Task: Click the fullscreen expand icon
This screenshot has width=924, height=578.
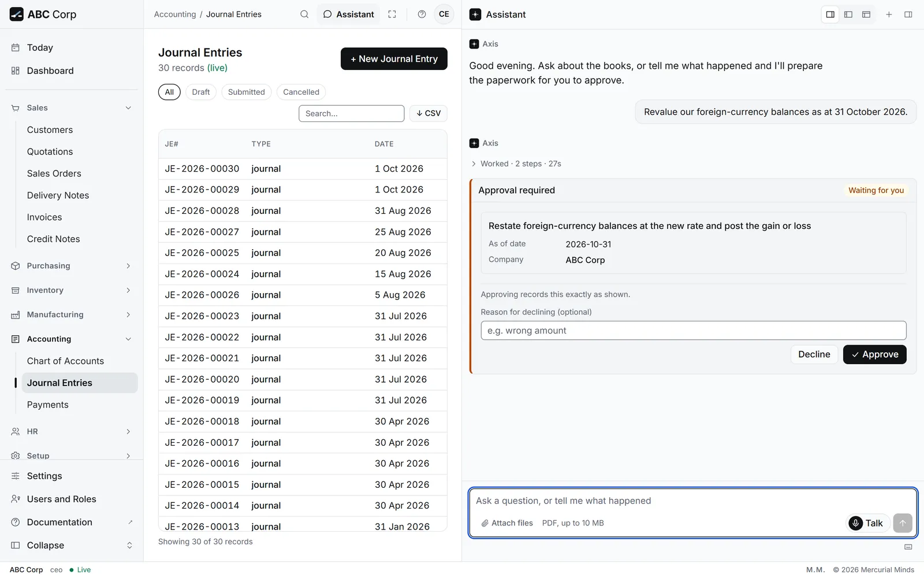Action: pyautogui.click(x=392, y=14)
